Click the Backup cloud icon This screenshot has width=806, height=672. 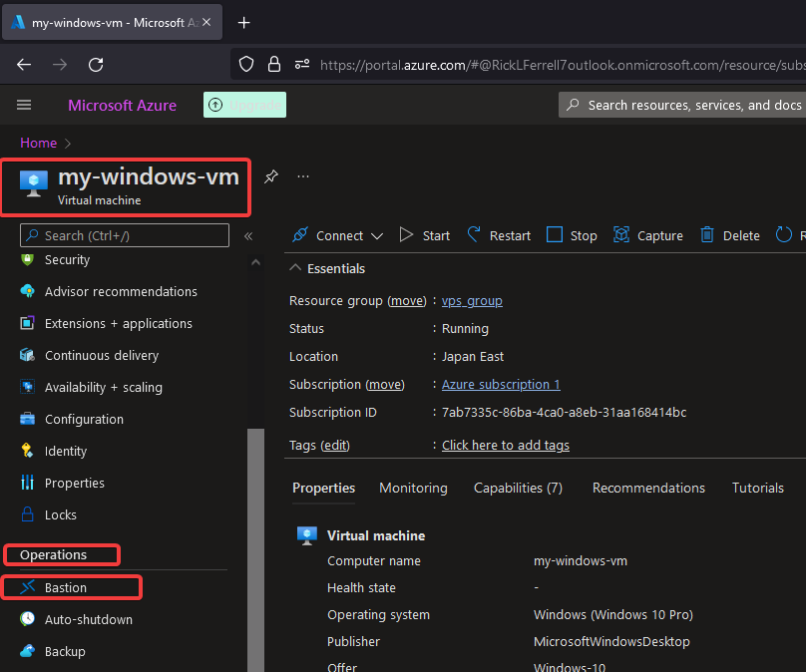27,650
